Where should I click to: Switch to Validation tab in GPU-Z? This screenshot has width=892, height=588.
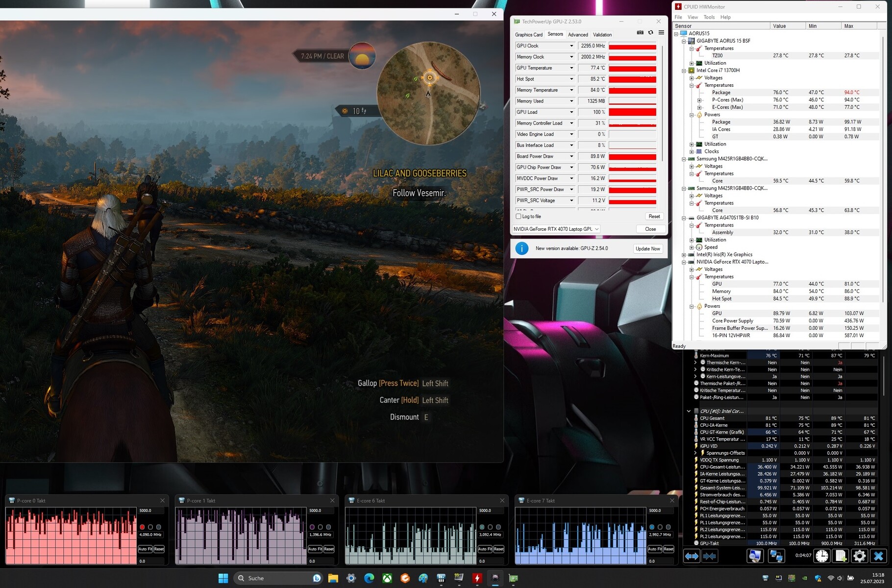click(602, 35)
